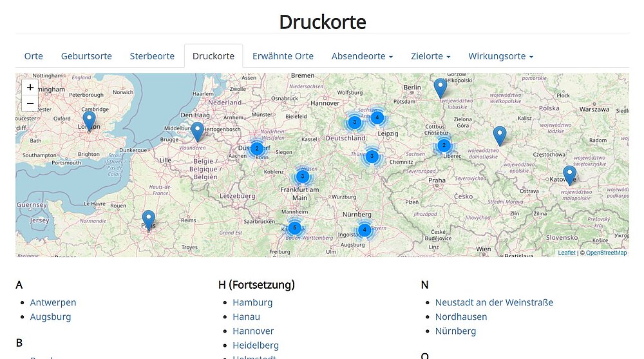
Task: Click the map marker on London
Action: click(x=89, y=120)
